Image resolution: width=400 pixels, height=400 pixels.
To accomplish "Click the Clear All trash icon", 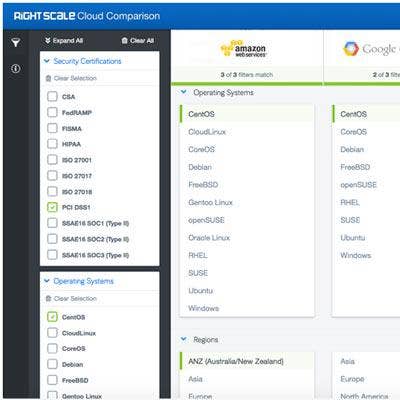I will pos(124,41).
